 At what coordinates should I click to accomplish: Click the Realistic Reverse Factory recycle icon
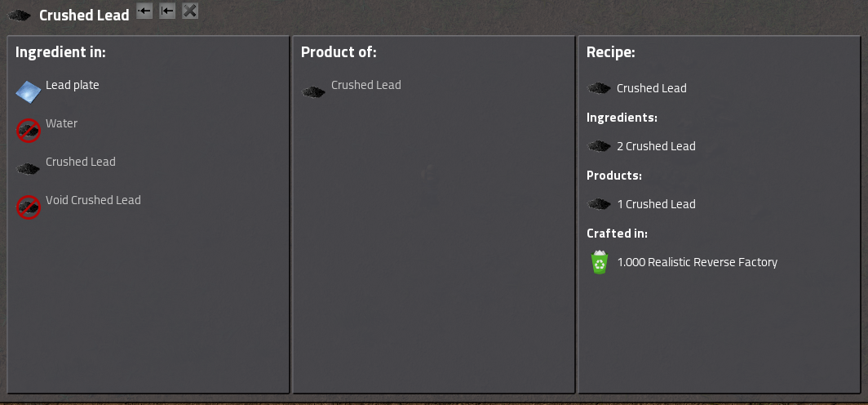[x=600, y=262]
